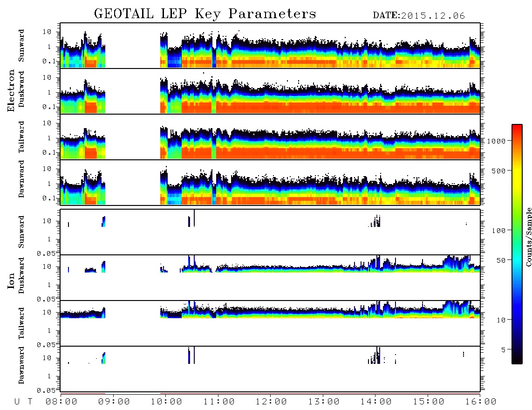Select the Electron "Dawnward" axis label text
The width and height of the screenshot is (532, 410).
click(x=21, y=179)
